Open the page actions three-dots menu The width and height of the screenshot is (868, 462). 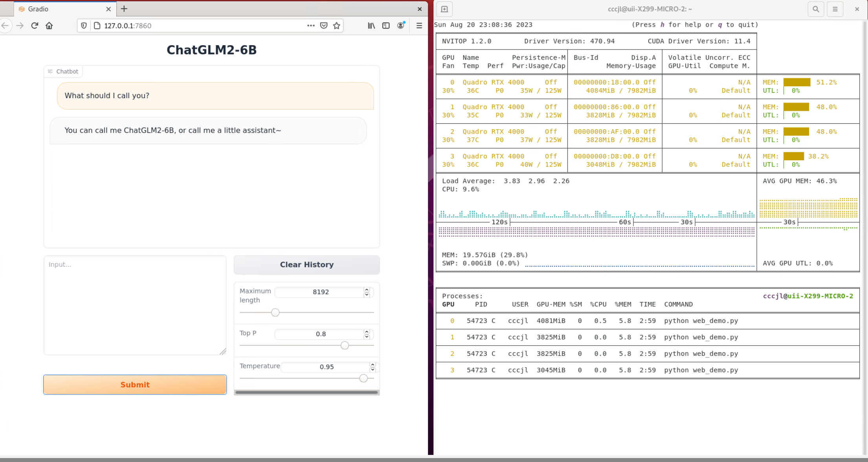click(x=311, y=26)
